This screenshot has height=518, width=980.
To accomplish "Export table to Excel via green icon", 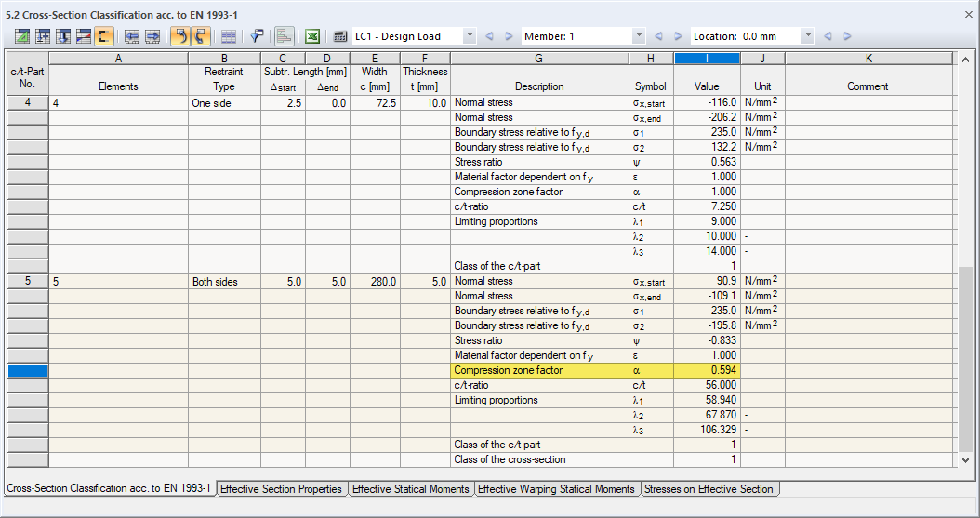I will (312, 37).
